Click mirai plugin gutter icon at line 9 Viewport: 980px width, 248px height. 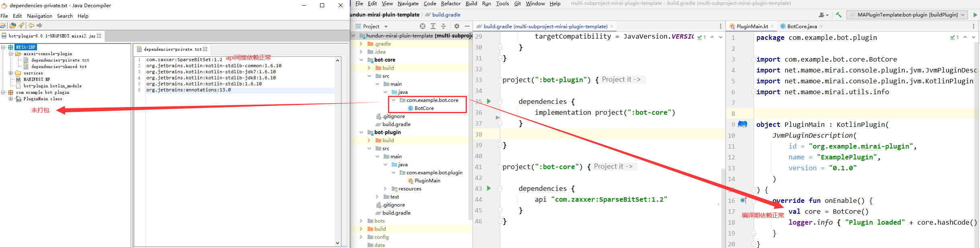(x=743, y=124)
